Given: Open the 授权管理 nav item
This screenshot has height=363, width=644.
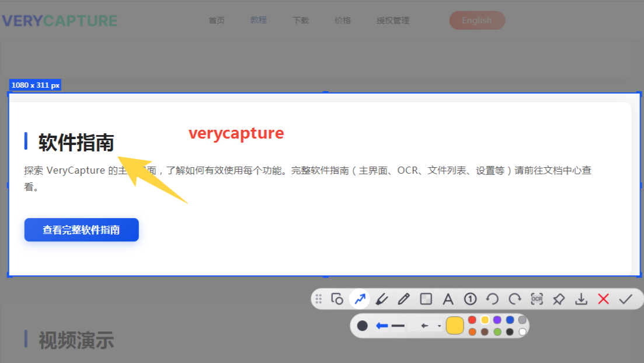Looking at the screenshot, I should pos(393,20).
